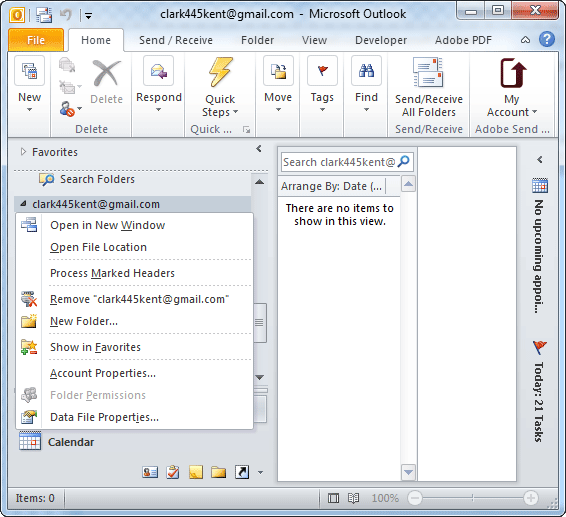The height and width of the screenshot is (517, 566).
Task: Click the Outlook application icon
Action: (x=17, y=15)
